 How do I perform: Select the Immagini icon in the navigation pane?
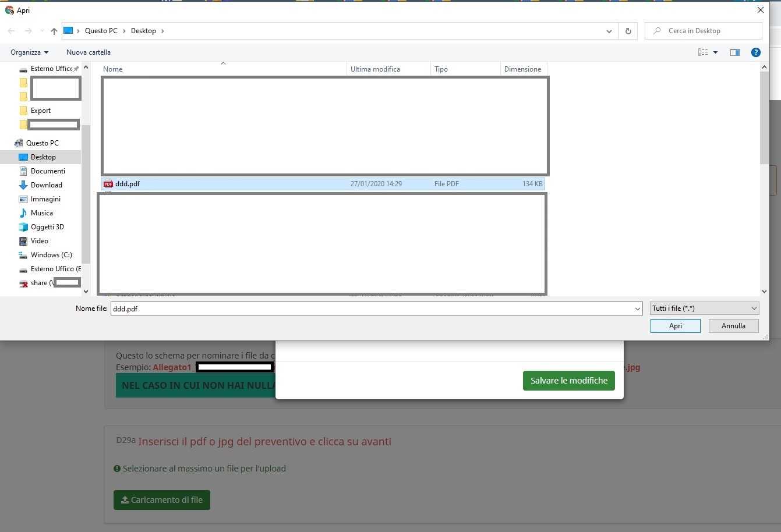pyautogui.click(x=23, y=199)
